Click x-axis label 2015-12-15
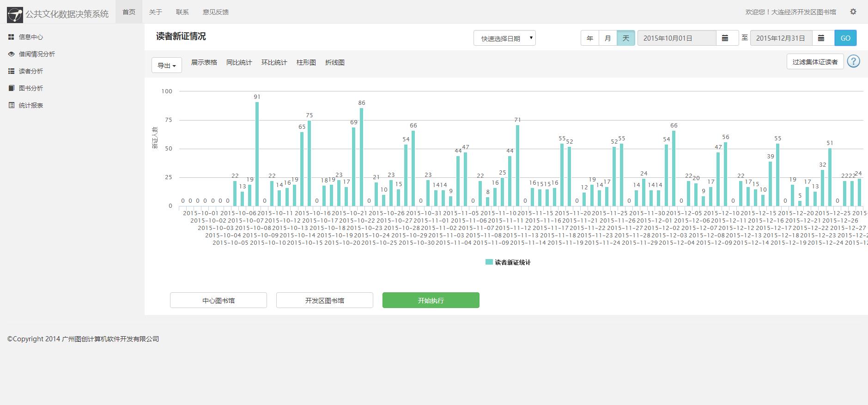The height and width of the screenshot is (405, 868). coord(759,213)
